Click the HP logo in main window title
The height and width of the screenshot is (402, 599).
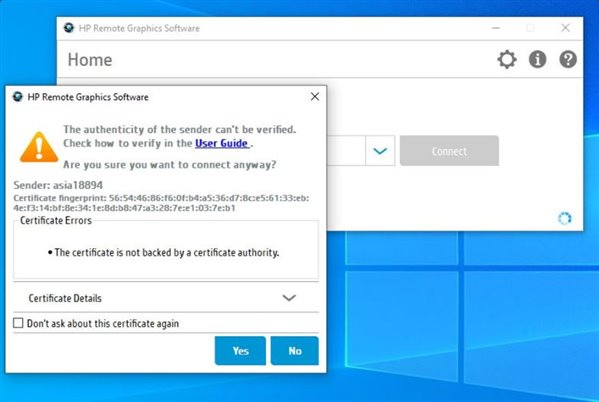[69, 28]
